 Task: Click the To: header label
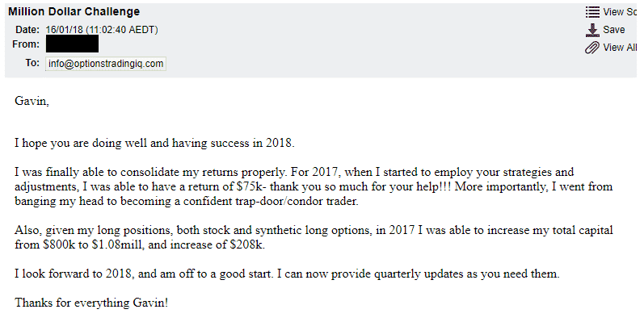pos(32,63)
